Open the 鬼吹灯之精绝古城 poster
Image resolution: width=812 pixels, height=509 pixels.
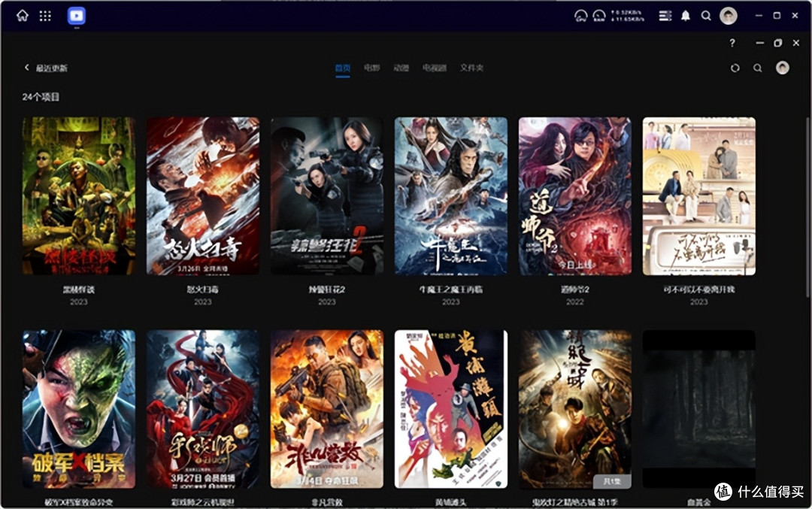[575, 409]
